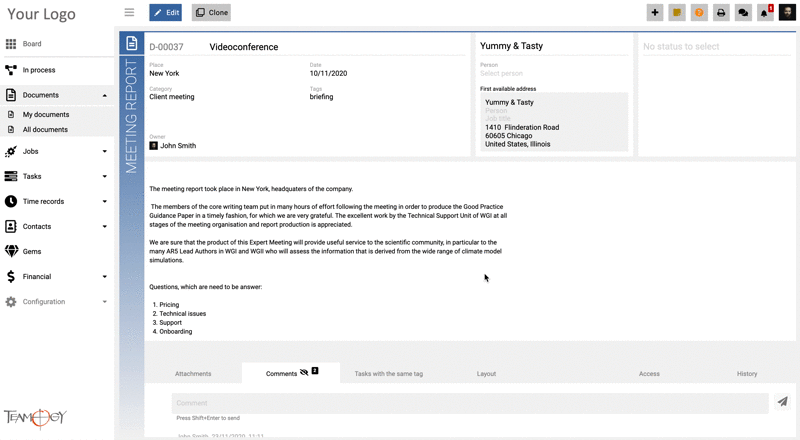This screenshot has height=440, width=800.
Task: Switch to the Attachments tab
Action: [x=193, y=374]
